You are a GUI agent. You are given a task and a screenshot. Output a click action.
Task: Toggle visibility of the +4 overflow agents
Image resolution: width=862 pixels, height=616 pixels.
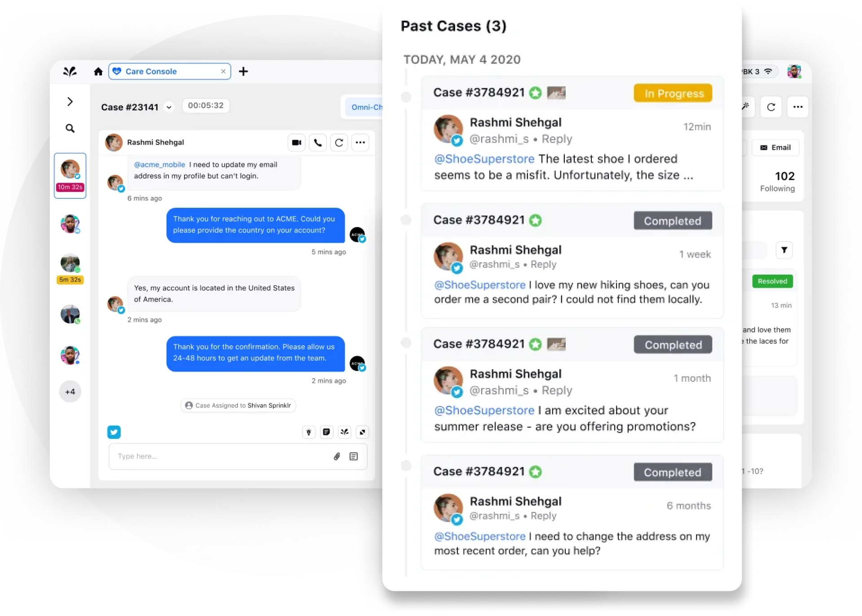point(70,392)
